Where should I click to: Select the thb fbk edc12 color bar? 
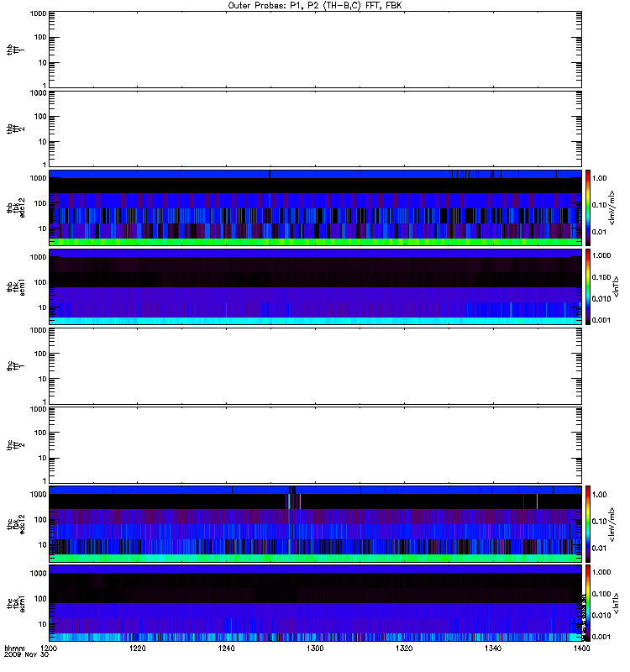coord(588,207)
